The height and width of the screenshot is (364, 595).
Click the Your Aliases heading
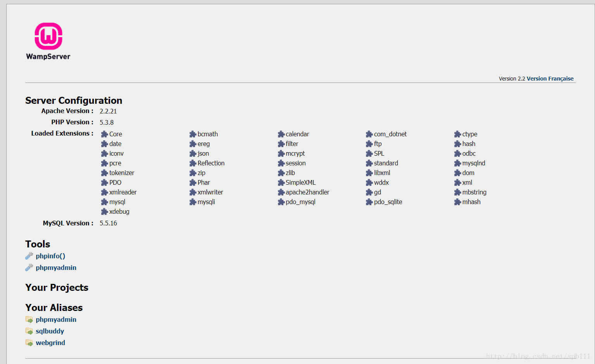[54, 307]
